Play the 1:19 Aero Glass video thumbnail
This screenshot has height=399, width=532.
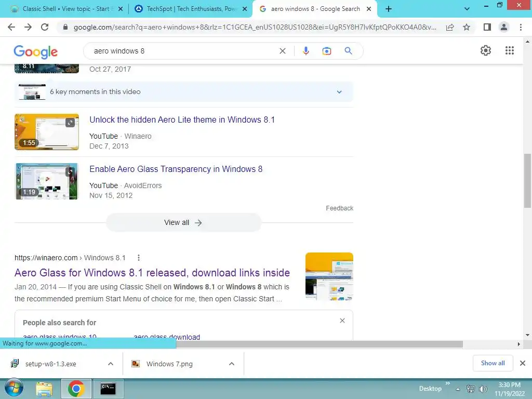[x=47, y=181]
